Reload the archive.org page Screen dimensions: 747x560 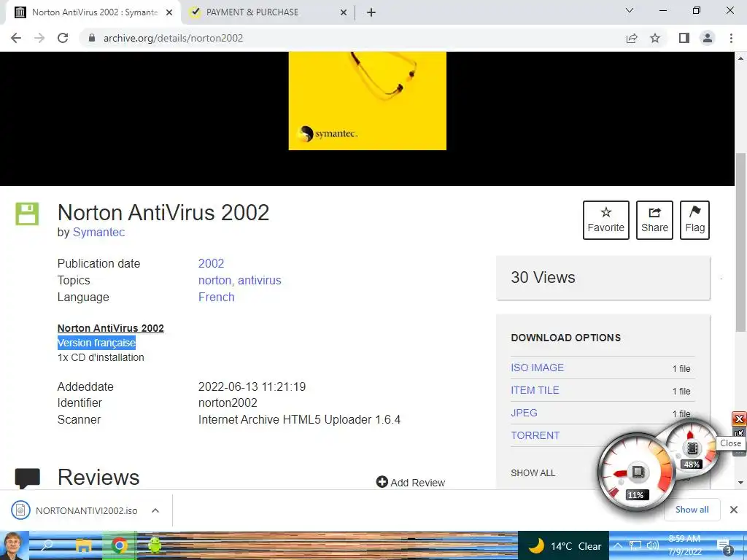tap(63, 38)
